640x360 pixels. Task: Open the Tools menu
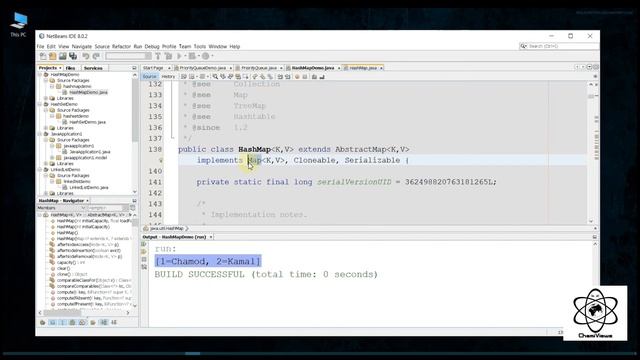200,47
